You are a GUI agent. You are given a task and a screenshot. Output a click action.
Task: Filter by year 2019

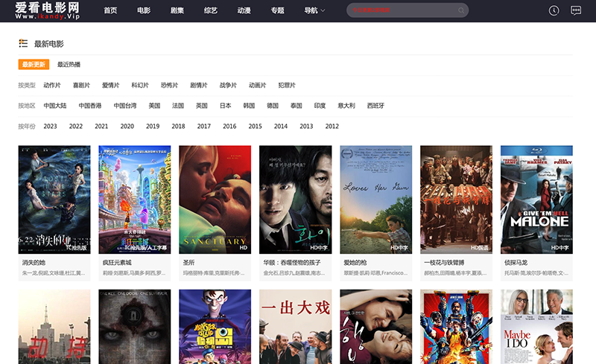pyautogui.click(x=153, y=126)
